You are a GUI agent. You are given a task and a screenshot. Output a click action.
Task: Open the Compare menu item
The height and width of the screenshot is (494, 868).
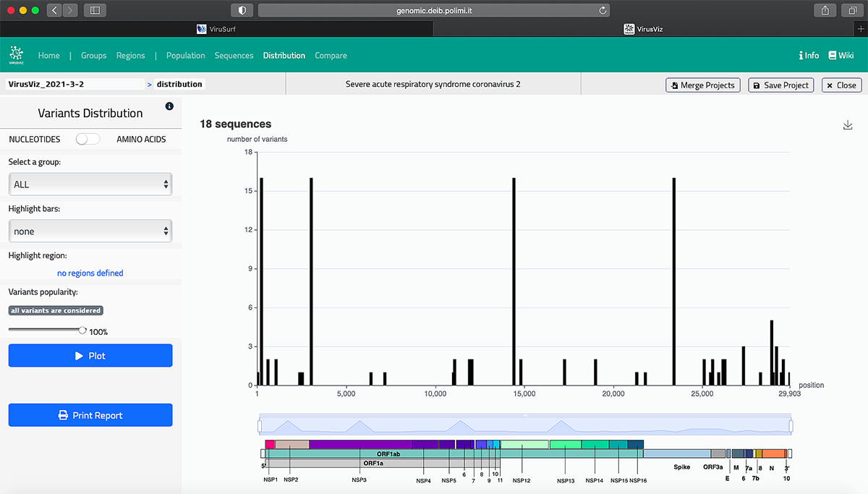(x=331, y=56)
